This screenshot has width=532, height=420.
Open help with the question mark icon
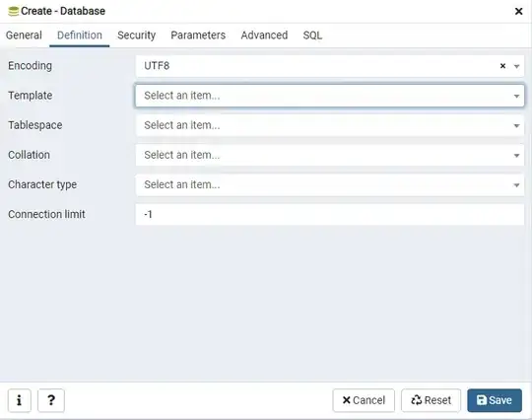click(x=51, y=400)
